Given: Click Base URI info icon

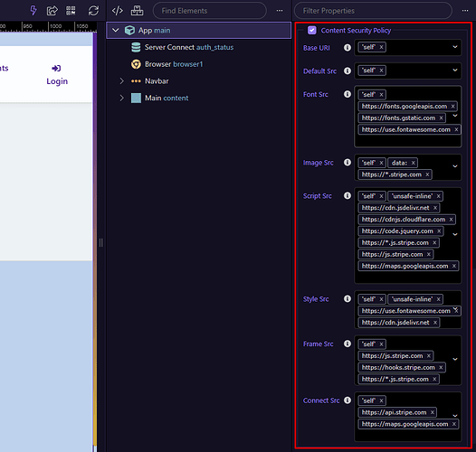Looking at the screenshot, I should [347, 48].
